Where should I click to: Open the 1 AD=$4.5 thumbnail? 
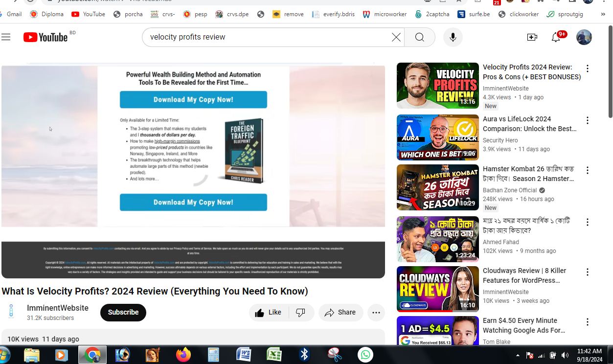(438, 331)
